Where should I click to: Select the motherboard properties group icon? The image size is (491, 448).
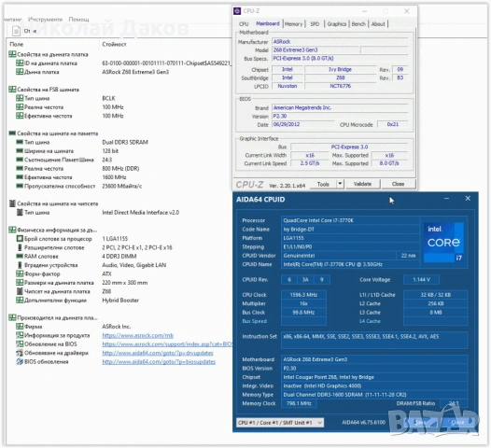click(x=12, y=54)
